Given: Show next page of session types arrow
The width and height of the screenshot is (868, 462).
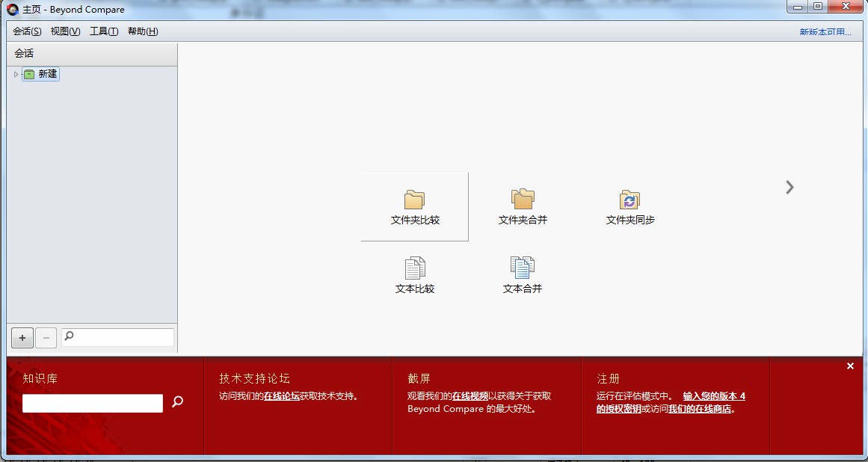Looking at the screenshot, I should click(790, 188).
